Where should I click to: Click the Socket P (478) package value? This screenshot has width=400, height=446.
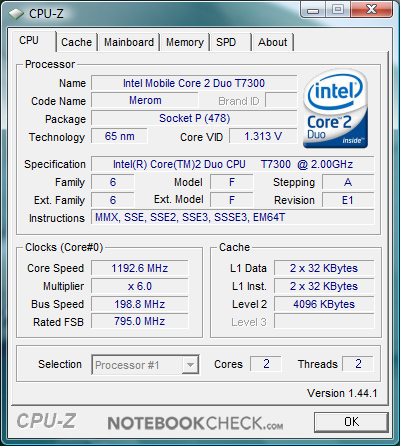194,118
